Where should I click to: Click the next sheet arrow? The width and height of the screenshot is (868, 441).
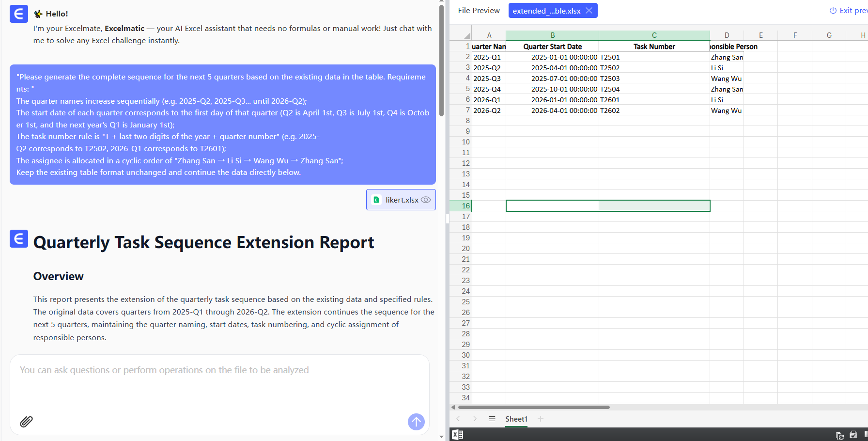click(x=475, y=419)
